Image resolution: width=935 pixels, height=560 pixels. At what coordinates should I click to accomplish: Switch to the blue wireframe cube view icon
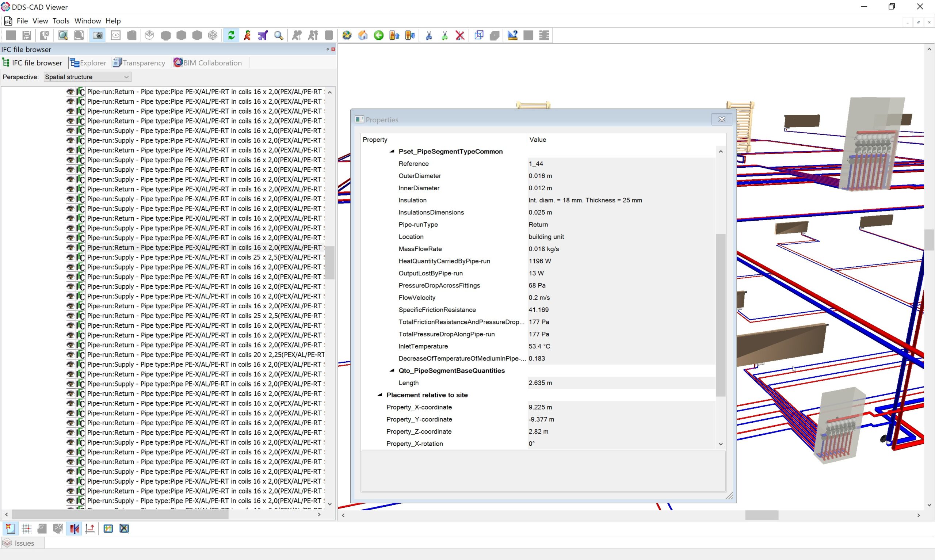pos(478,35)
